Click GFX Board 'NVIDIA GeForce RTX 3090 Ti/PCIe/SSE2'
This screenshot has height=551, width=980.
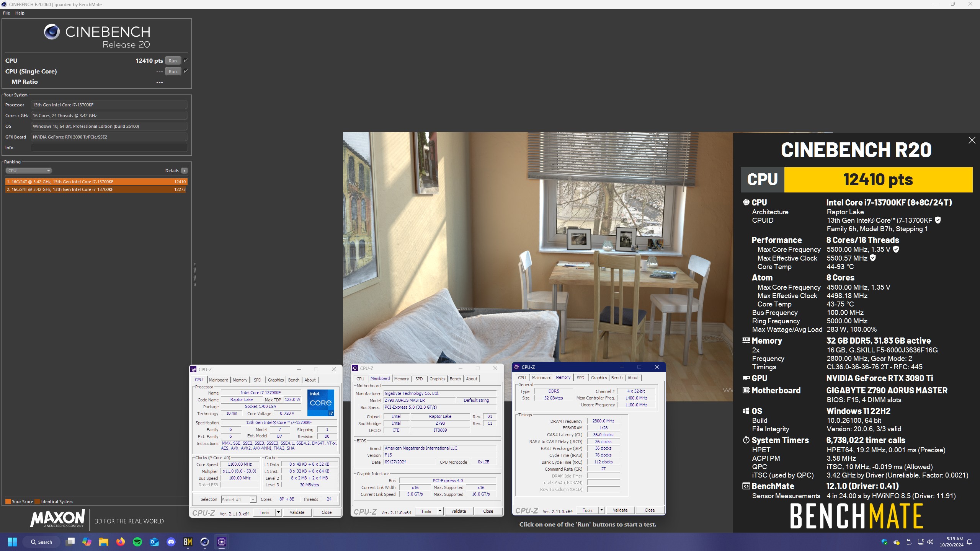coord(109,137)
